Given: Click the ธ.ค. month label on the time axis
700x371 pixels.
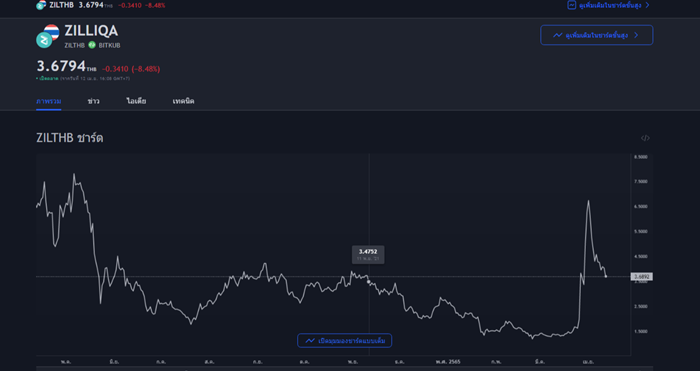Looking at the screenshot, I should (400, 362).
